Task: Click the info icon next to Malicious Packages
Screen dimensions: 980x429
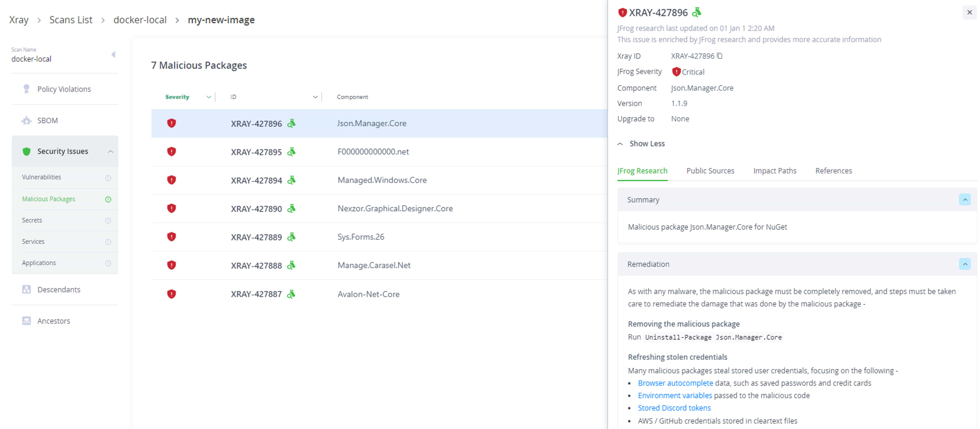Action: coord(108,199)
